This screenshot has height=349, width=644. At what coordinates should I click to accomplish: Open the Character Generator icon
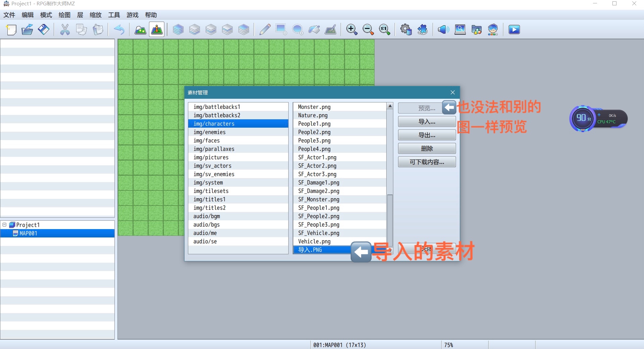point(493,30)
